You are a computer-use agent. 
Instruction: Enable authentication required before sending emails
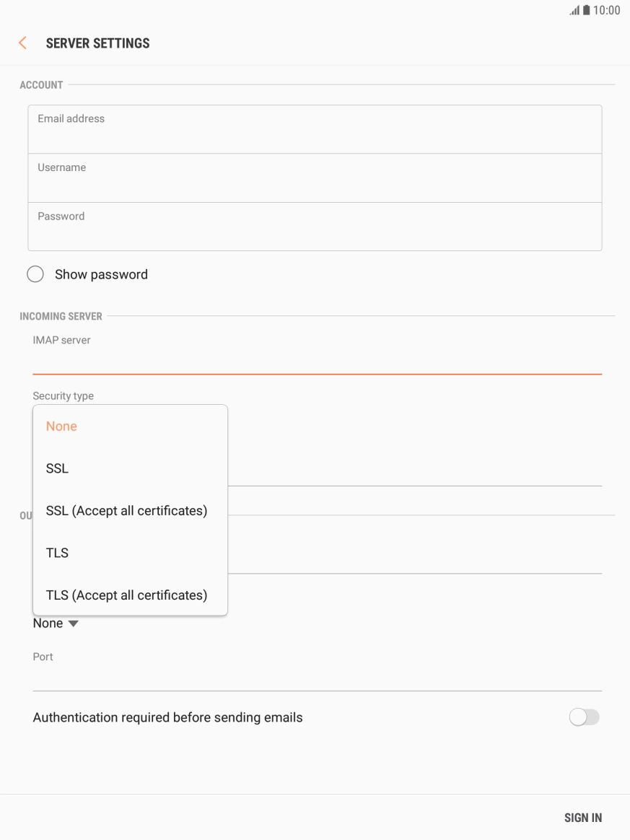click(584, 717)
